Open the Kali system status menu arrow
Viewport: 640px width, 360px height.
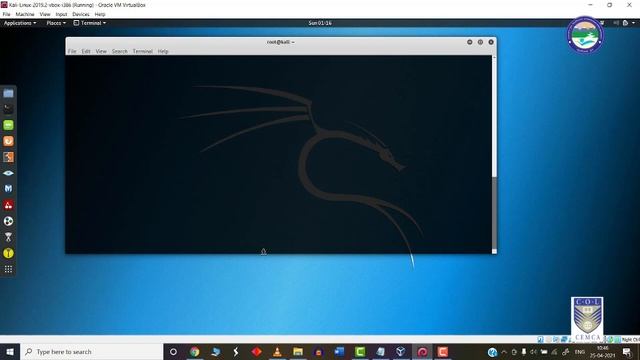(633, 23)
